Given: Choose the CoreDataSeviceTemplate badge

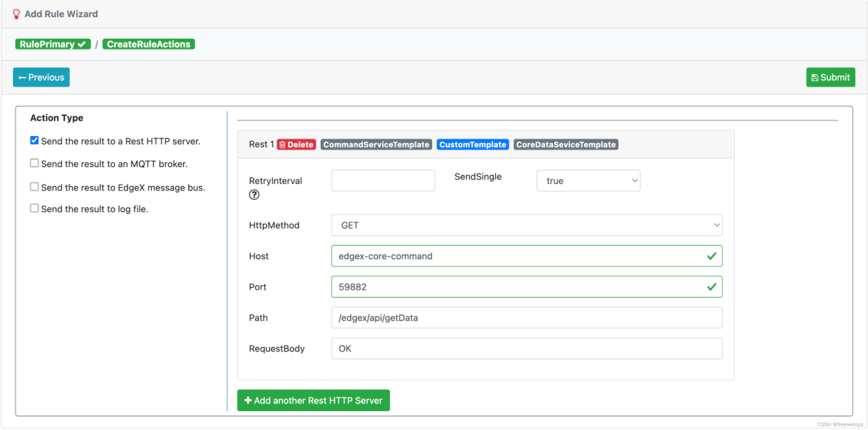Looking at the screenshot, I should (565, 144).
